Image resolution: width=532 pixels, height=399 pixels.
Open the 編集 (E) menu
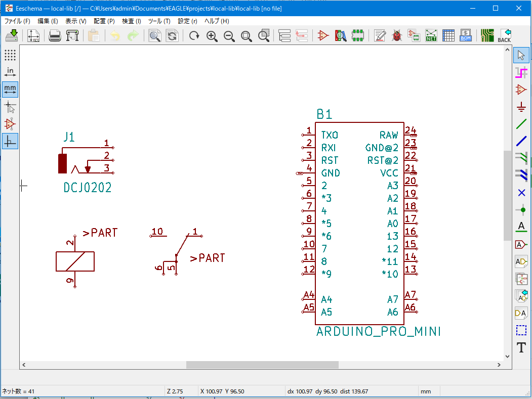pyautogui.click(x=48, y=21)
